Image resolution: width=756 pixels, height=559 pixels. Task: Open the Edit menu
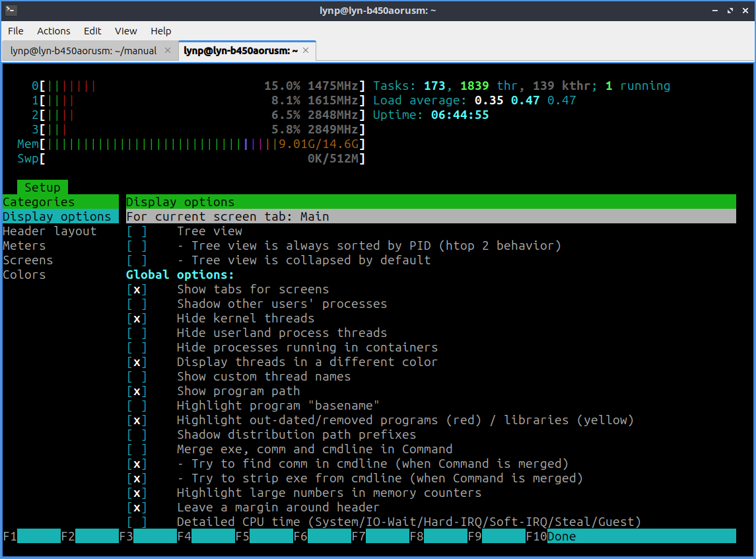click(x=92, y=31)
